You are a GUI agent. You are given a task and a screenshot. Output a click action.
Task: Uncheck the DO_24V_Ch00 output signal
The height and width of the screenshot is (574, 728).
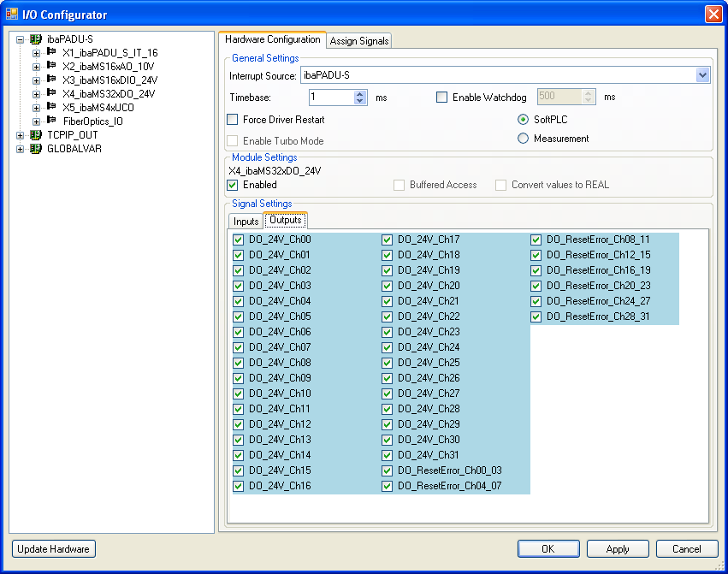pos(239,240)
